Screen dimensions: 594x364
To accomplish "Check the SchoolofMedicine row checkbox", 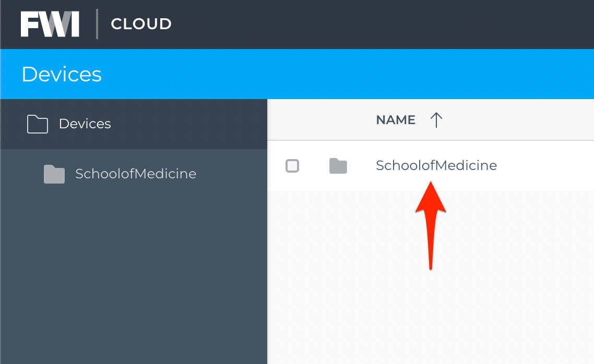I will point(292,166).
